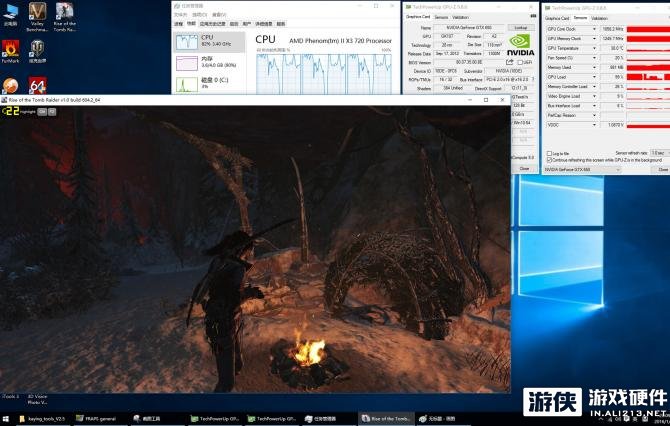Open the FurMark desktop shortcut
The width and height of the screenshot is (670, 426).
10,51
